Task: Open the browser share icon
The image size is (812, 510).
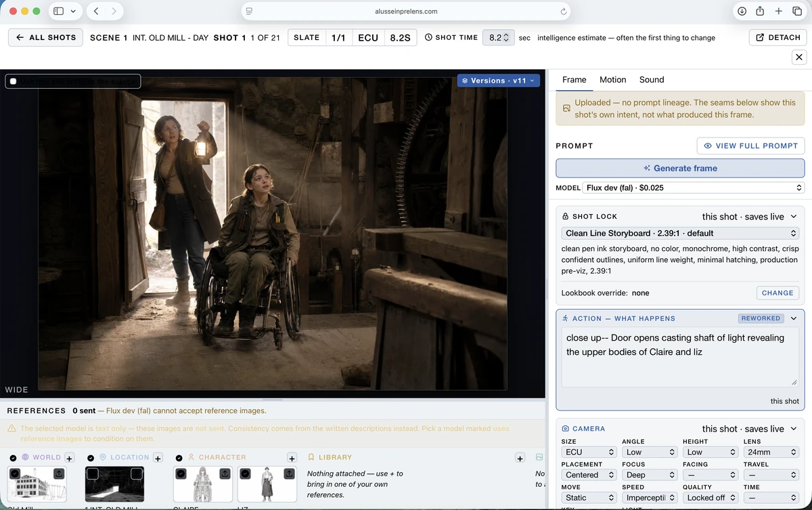Action: 760,11
